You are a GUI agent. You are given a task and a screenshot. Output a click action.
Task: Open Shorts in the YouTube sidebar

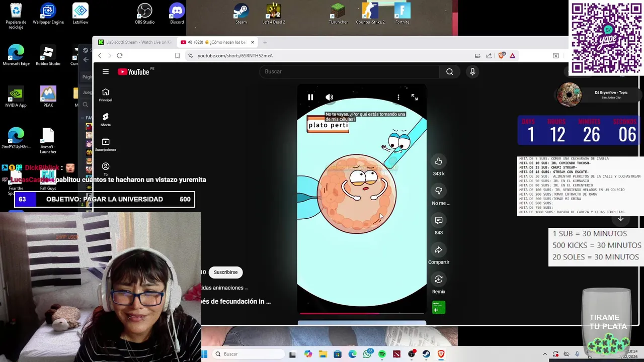(106, 120)
